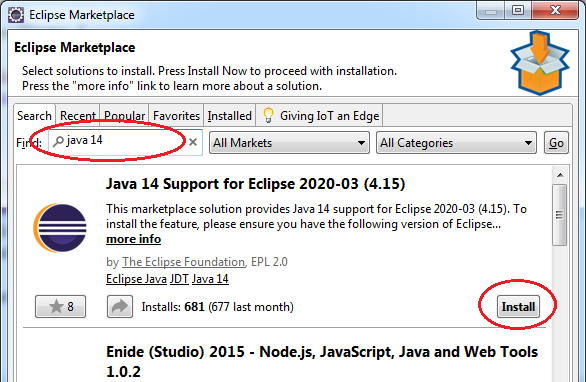Image resolution: width=586 pixels, height=382 pixels.
Task: Share Java 14 Support via arrow button
Action: pyautogui.click(x=120, y=306)
